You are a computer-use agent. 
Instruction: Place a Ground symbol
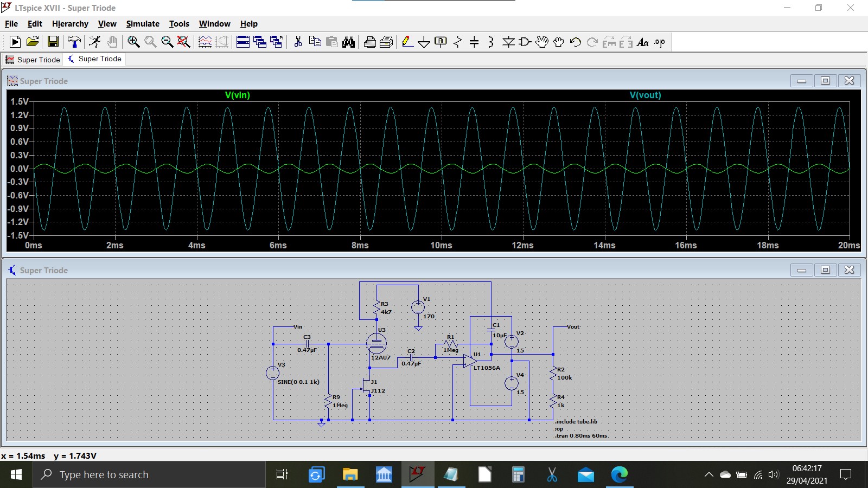point(424,42)
